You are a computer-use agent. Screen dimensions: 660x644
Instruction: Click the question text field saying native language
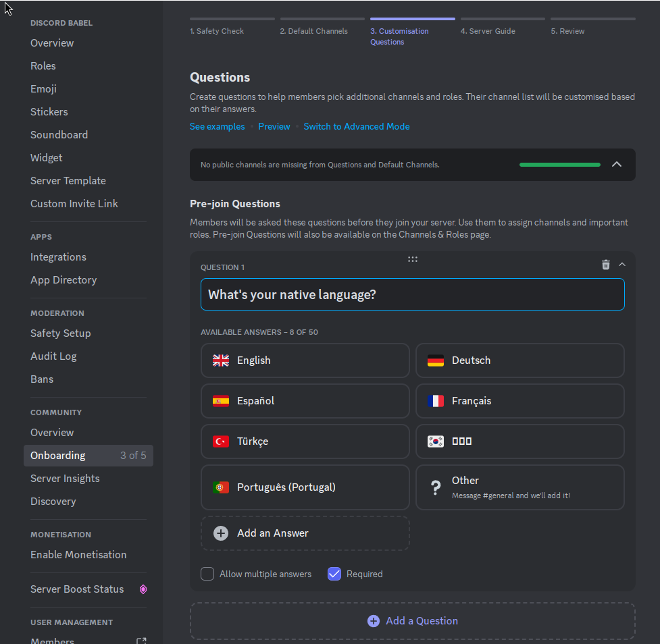click(412, 294)
